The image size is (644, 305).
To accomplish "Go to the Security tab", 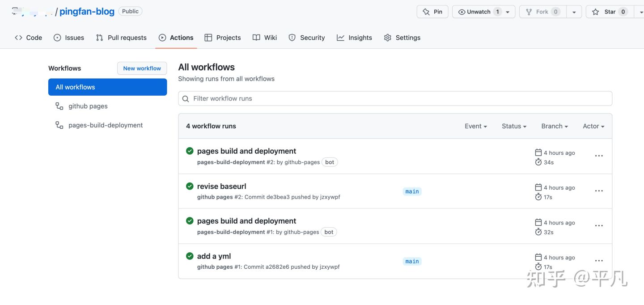I will point(307,38).
